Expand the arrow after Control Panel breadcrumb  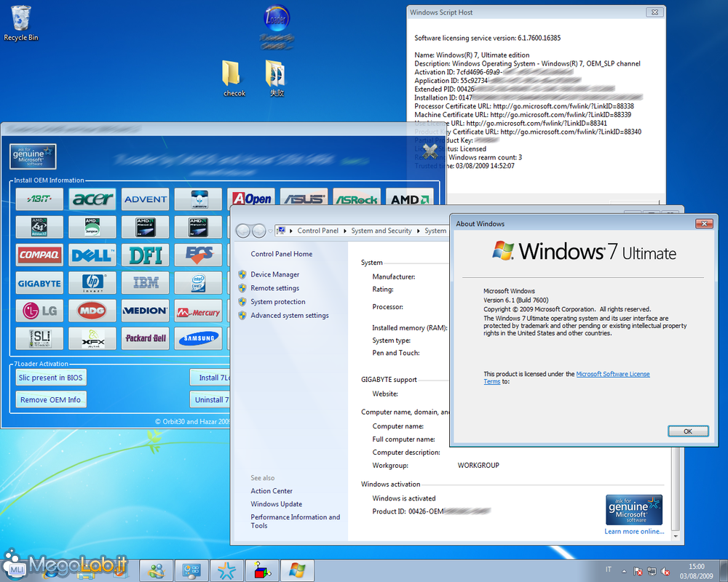click(345, 231)
